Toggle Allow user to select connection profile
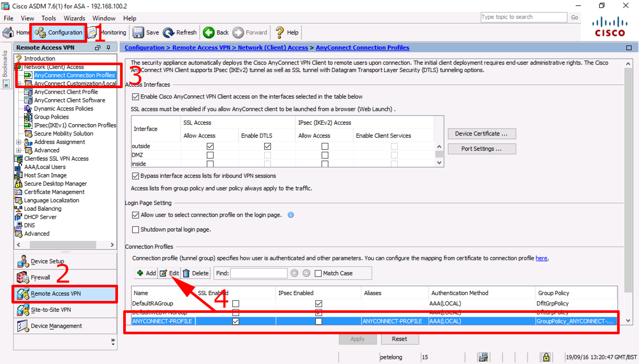Screen dimensions: 639x364 [136, 215]
